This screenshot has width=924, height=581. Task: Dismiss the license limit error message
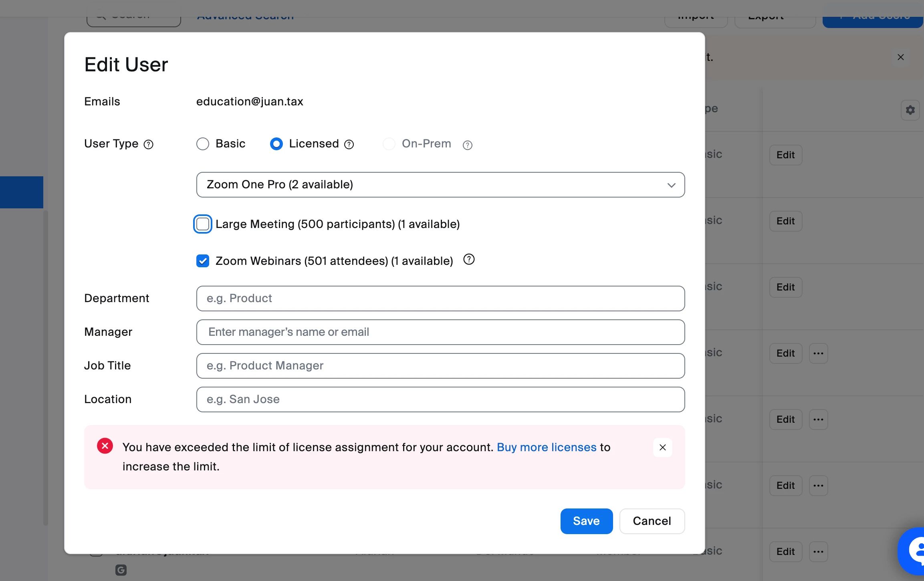click(663, 447)
